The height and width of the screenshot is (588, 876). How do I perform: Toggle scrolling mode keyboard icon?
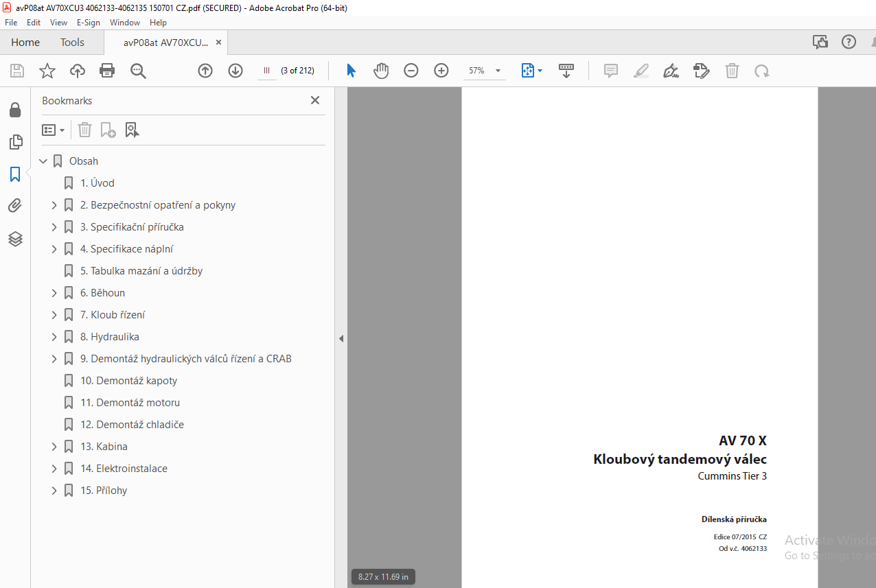(x=566, y=71)
